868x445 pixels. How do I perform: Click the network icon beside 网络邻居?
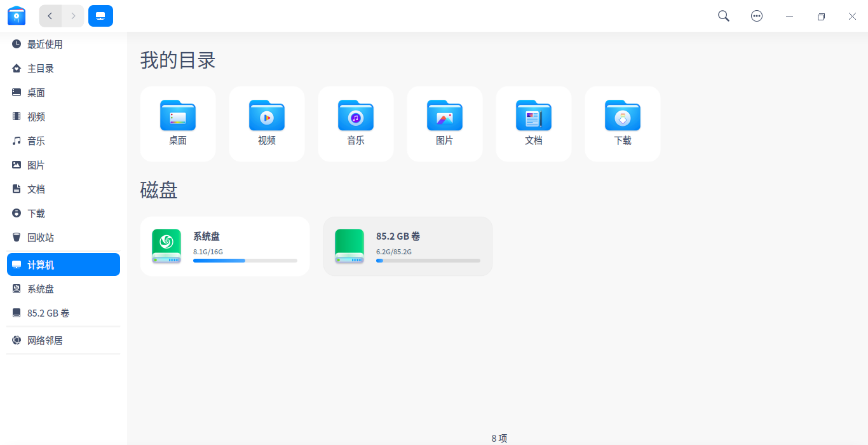tap(17, 340)
